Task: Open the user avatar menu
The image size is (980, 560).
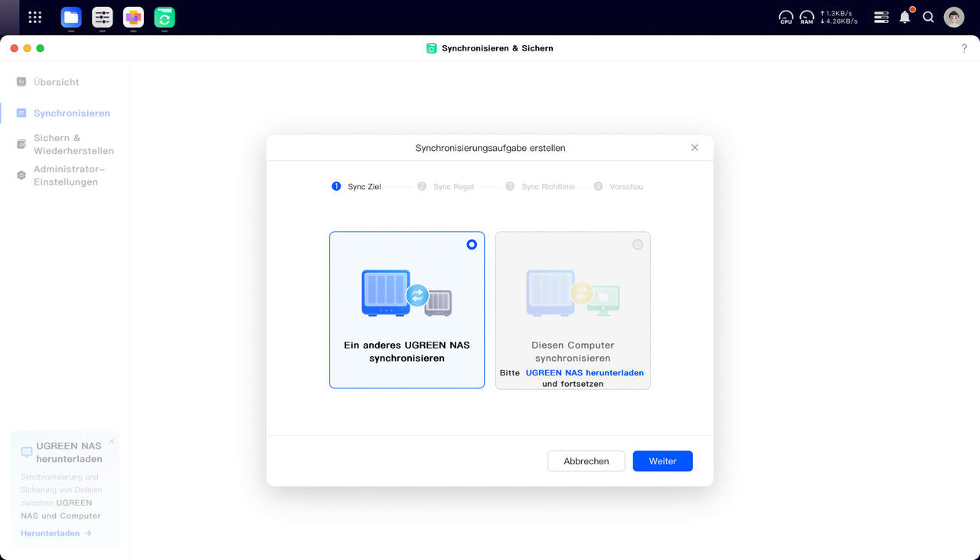Action: (x=954, y=17)
